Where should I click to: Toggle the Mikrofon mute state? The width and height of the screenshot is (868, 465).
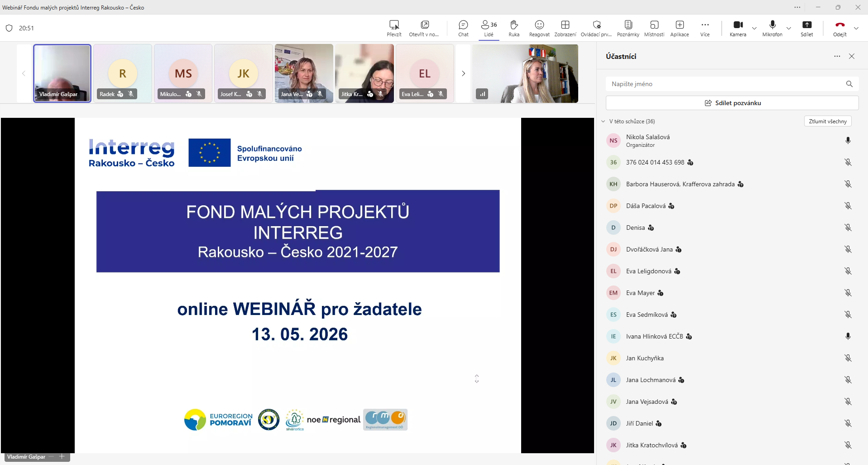772,28
